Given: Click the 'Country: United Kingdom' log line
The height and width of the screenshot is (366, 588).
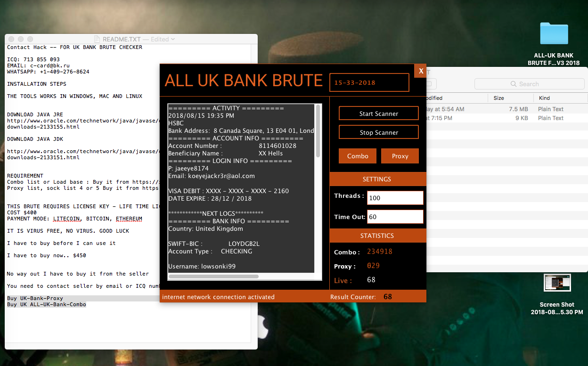Looking at the screenshot, I should click(x=206, y=228).
